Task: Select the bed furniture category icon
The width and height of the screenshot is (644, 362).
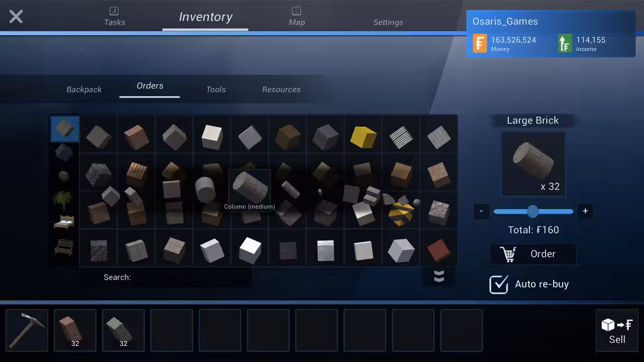Action: pyautogui.click(x=64, y=223)
